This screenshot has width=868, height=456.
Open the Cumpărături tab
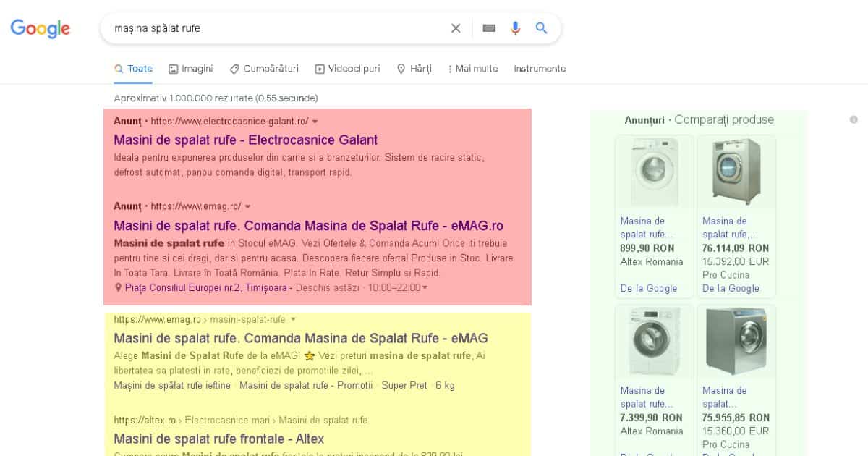265,69
